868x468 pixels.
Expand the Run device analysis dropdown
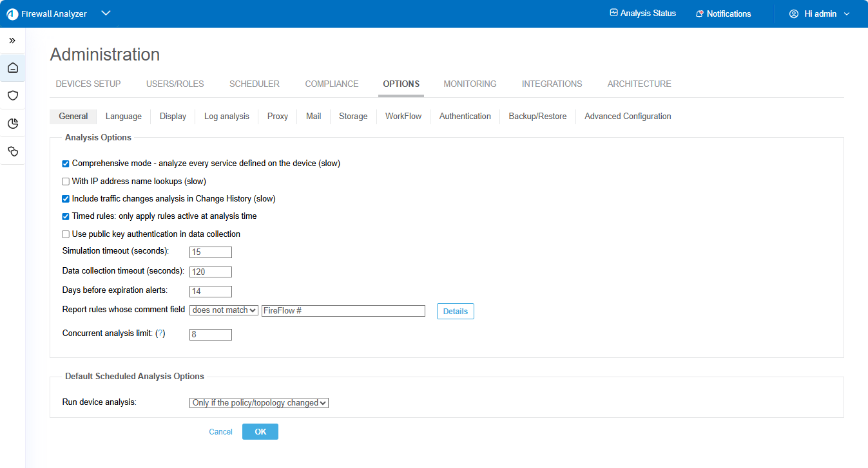[x=259, y=403]
